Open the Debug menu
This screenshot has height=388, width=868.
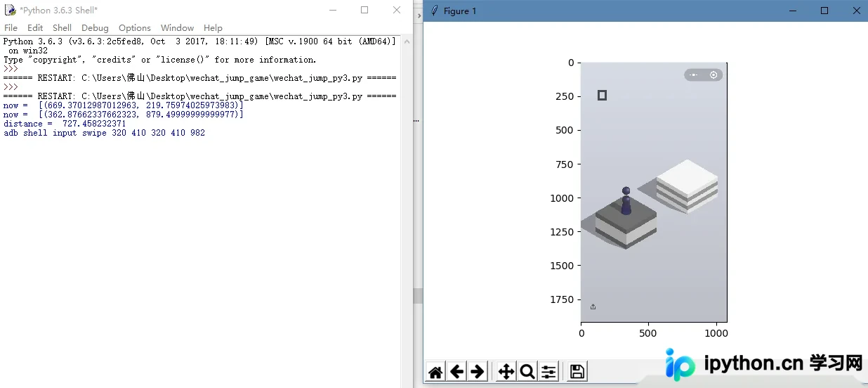[95, 28]
